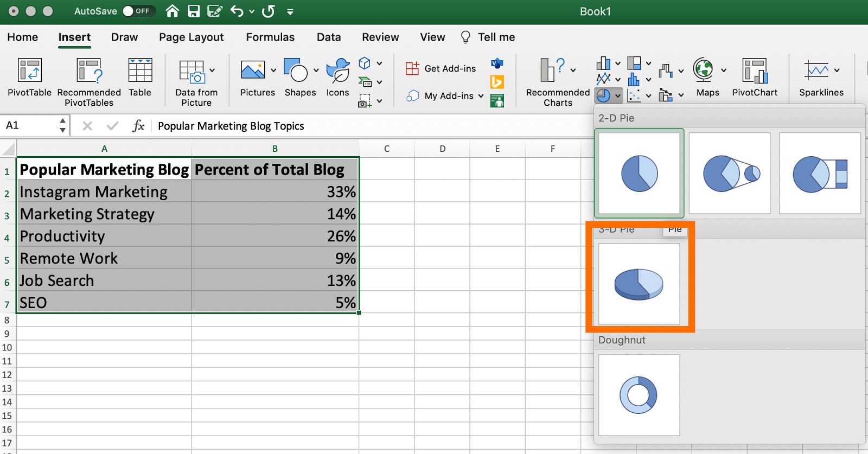The image size is (868, 454).
Task: Click cell containing 26%
Action: click(x=275, y=236)
